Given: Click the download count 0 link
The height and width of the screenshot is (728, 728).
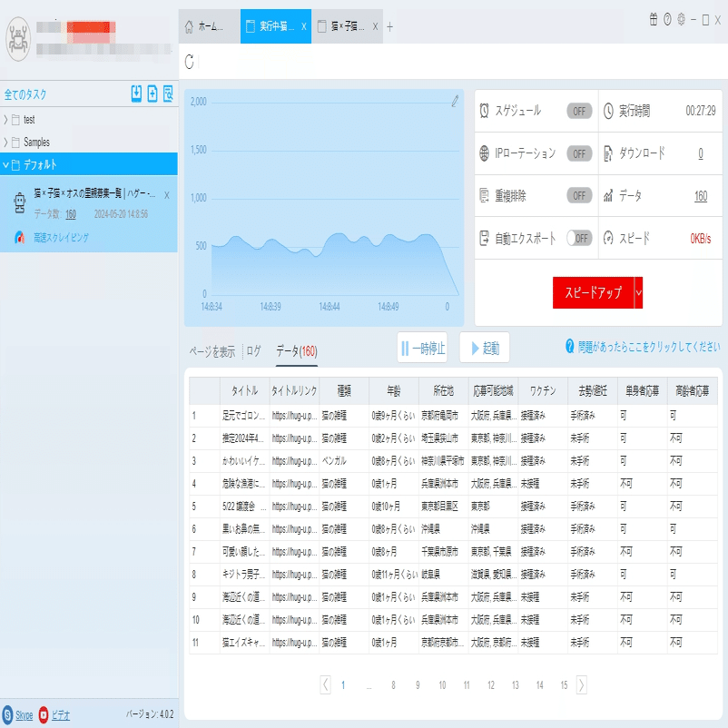Looking at the screenshot, I should click(x=701, y=153).
